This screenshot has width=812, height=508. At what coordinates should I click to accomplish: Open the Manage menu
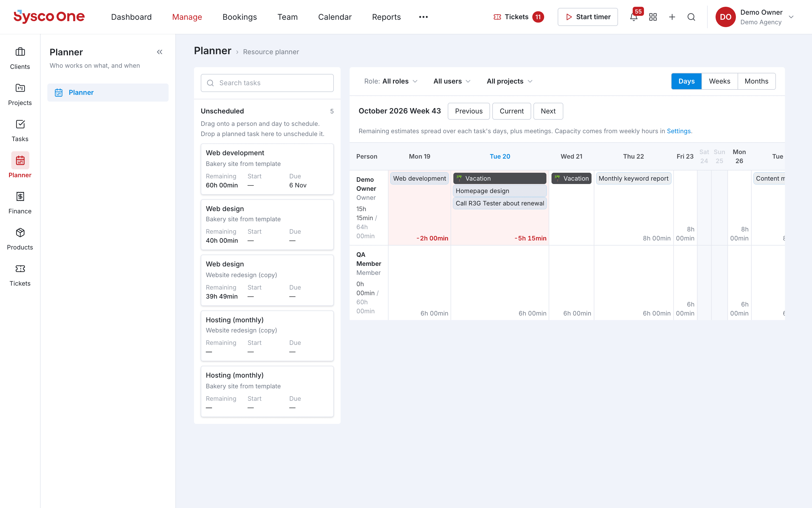[187, 17]
